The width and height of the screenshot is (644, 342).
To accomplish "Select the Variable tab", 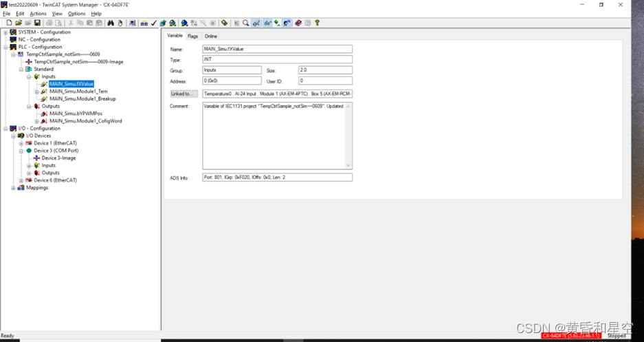I will point(175,35).
